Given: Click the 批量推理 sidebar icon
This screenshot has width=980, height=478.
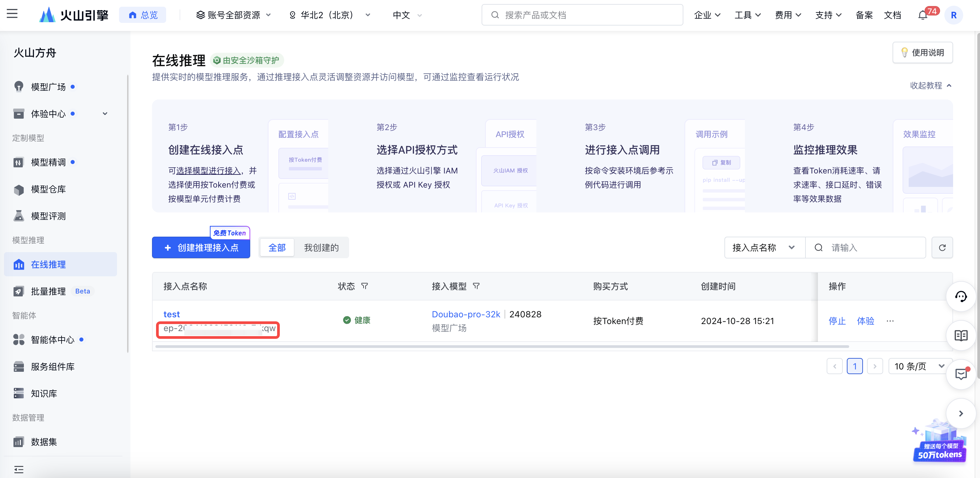Looking at the screenshot, I should click(18, 291).
